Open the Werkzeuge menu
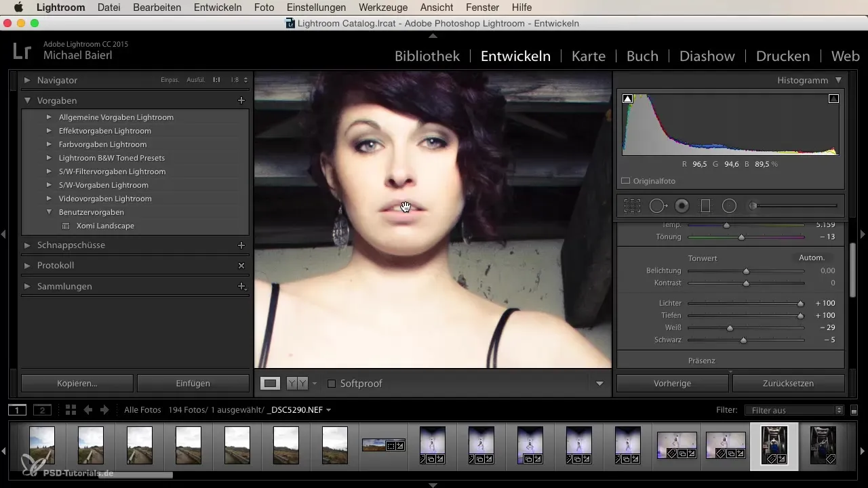868x488 pixels. pos(383,7)
